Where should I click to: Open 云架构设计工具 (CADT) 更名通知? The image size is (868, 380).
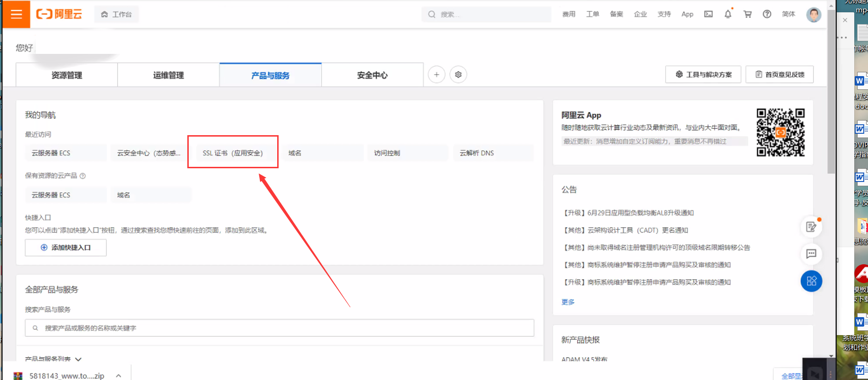pos(625,231)
